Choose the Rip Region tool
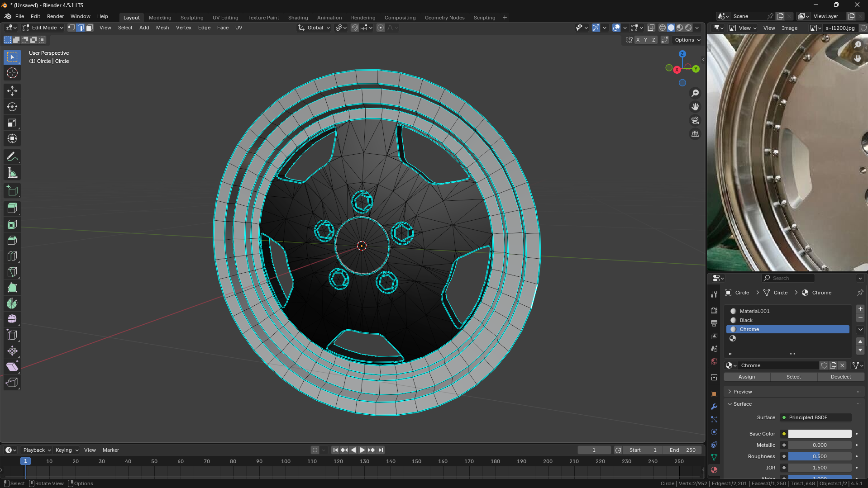This screenshot has height=488, width=868. coord(12,383)
